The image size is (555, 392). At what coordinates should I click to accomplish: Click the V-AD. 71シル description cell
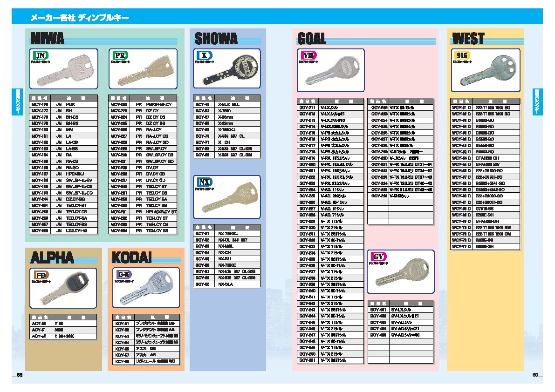[341, 215]
